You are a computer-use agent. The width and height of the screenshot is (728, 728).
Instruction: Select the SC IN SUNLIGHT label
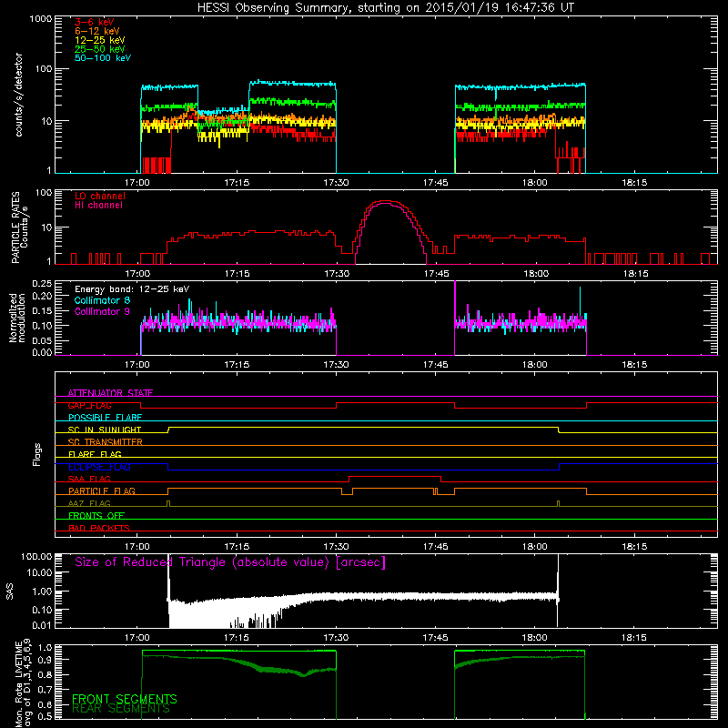[105, 430]
